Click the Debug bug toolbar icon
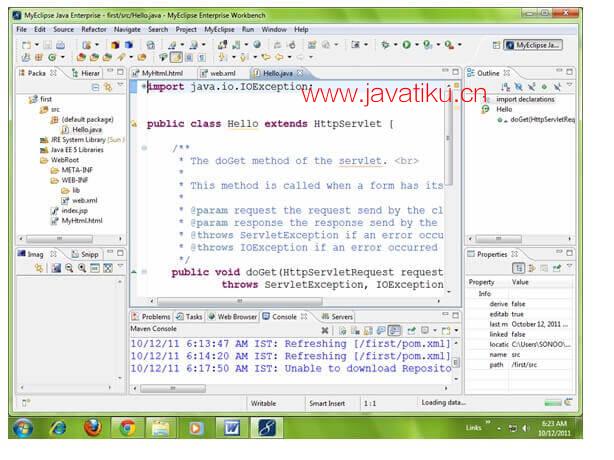This screenshot has width=614, height=460. coord(385,45)
